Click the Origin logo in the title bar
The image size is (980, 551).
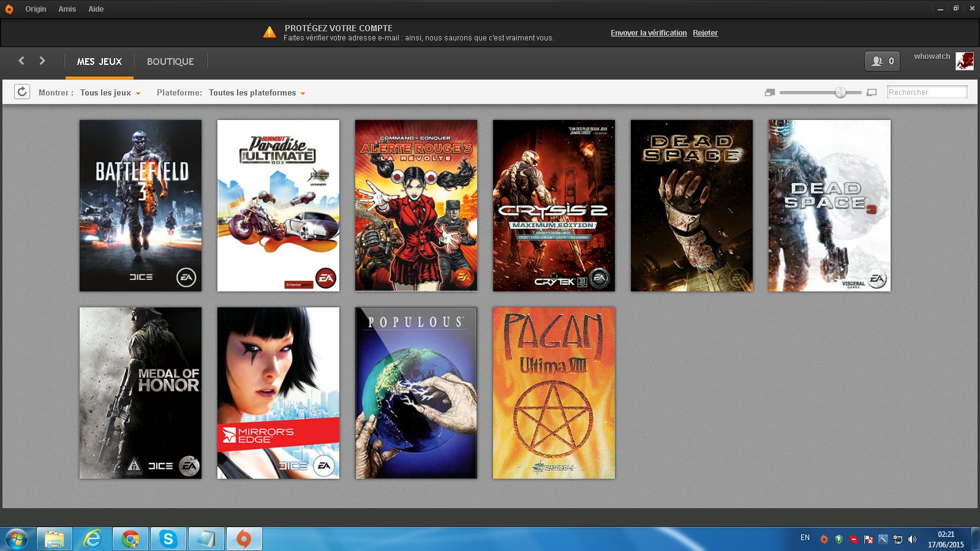tap(9, 9)
